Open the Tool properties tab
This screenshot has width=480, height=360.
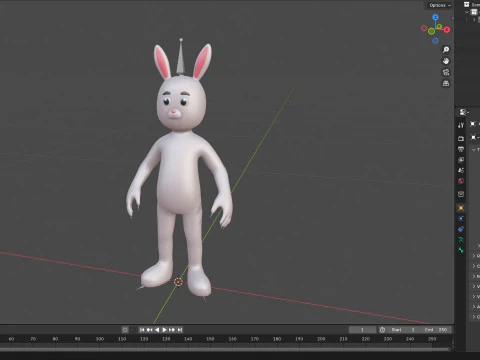click(x=461, y=125)
